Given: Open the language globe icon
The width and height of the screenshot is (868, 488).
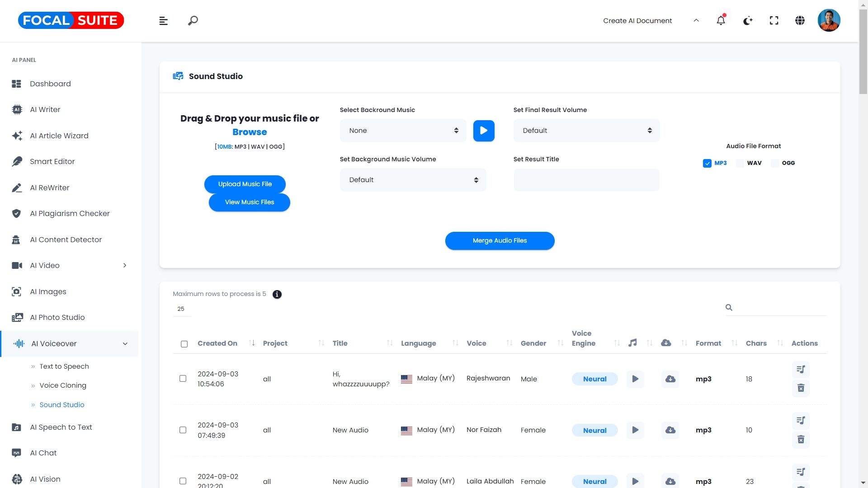Looking at the screenshot, I should pos(800,20).
